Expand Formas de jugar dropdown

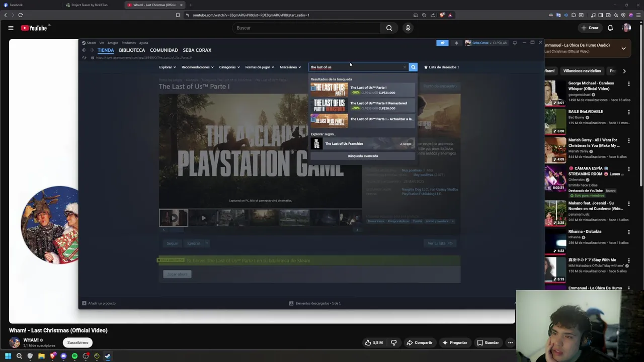click(x=260, y=67)
